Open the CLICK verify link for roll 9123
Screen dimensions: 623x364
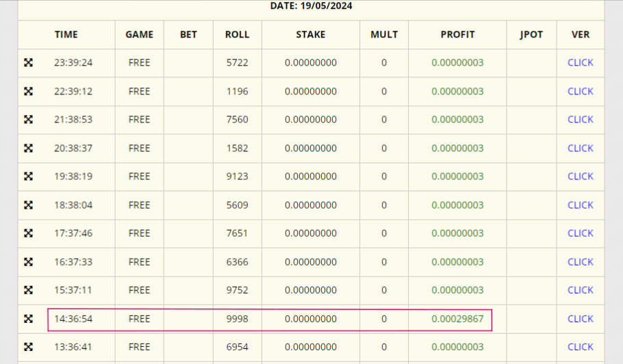tap(580, 177)
